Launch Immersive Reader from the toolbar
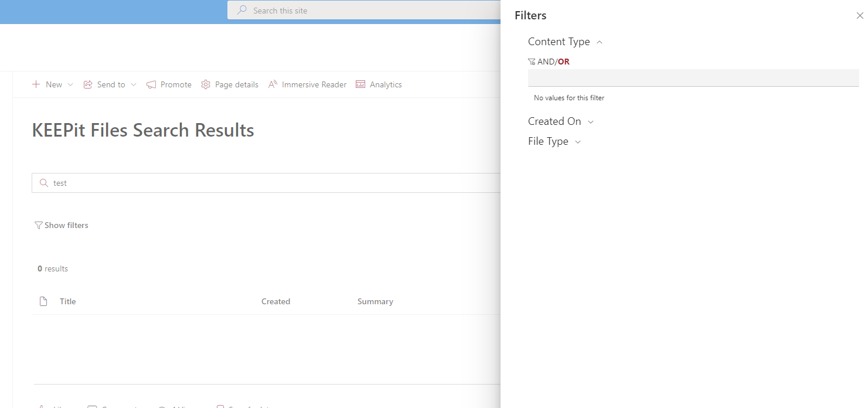The width and height of the screenshot is (868, 408). click(272, 84)
